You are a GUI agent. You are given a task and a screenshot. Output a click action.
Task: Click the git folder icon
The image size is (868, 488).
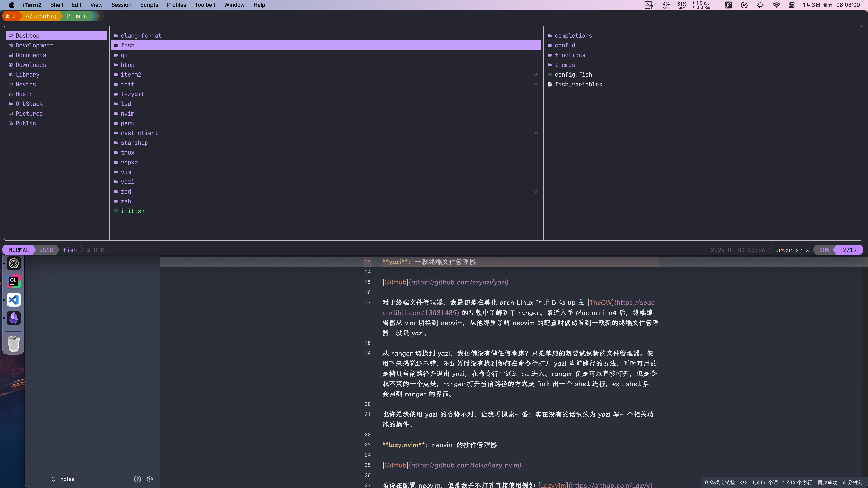click(x=115, y=55)
